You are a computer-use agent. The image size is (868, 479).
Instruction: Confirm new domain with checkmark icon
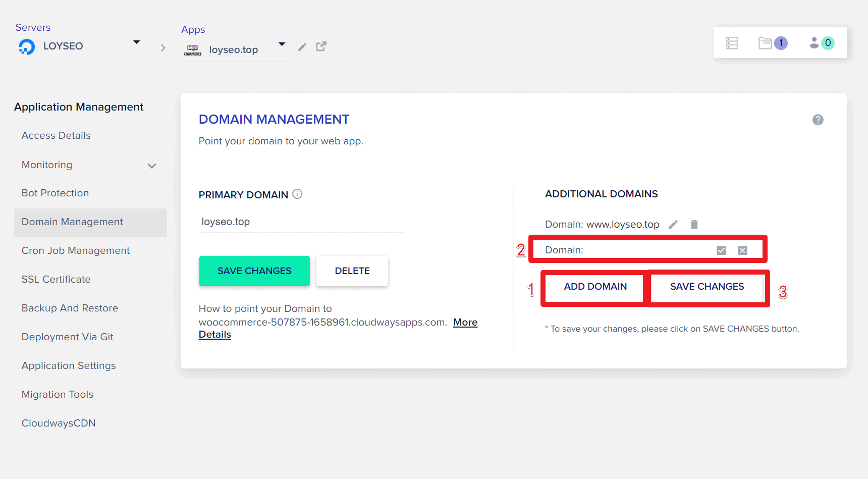click(721, 250)
